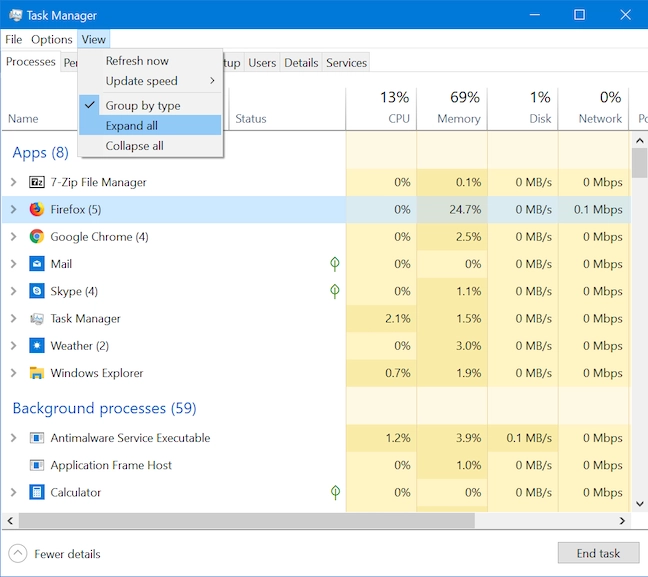
Task: Click the Fewer details arrow icon
Action: (x=18, y=553)
